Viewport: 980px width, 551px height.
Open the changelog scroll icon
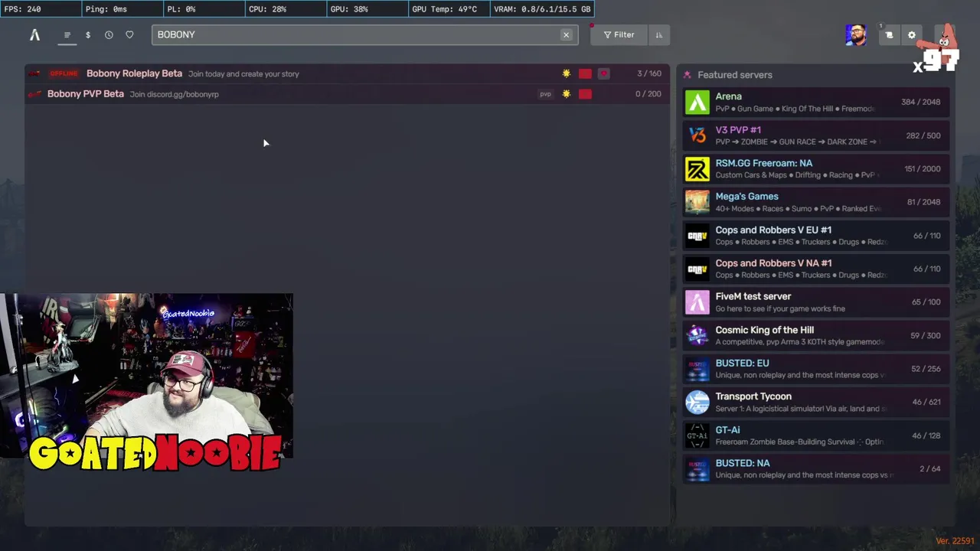click(x=889, y=35)
